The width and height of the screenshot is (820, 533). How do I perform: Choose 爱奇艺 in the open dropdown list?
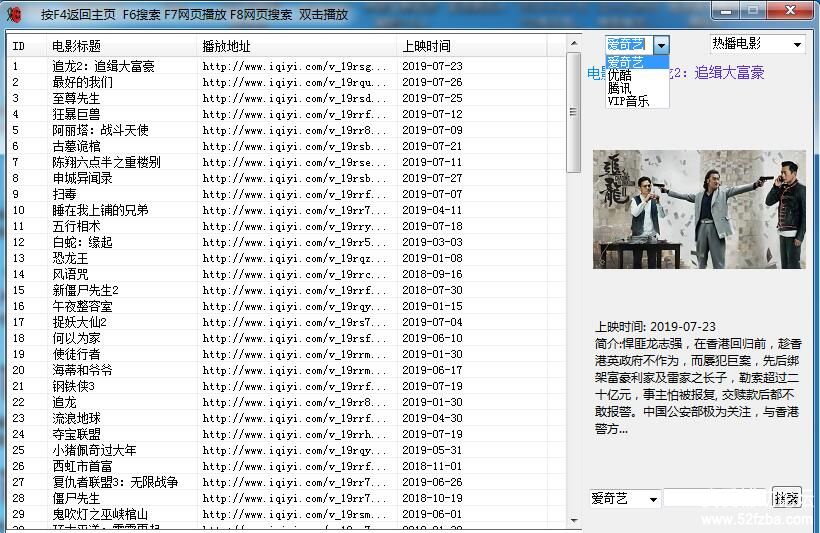[637, 62]
